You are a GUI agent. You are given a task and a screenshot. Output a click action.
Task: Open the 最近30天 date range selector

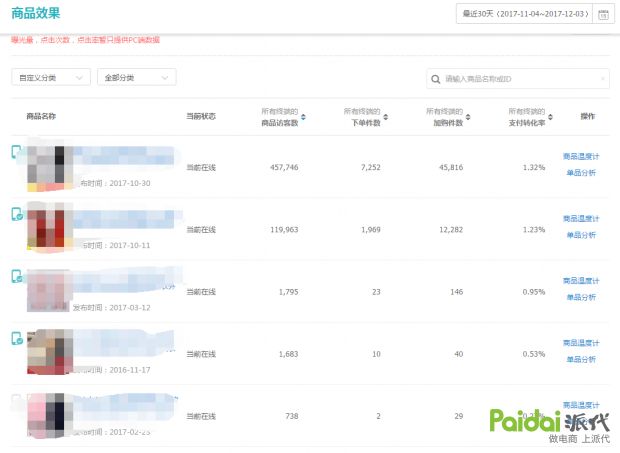(524, 14)
